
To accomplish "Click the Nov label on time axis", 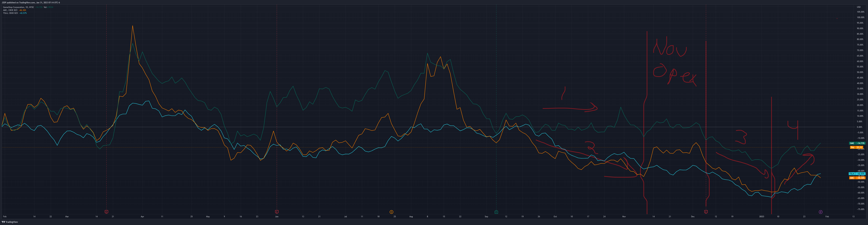I will pyautogui.click(x=624, y=217).
